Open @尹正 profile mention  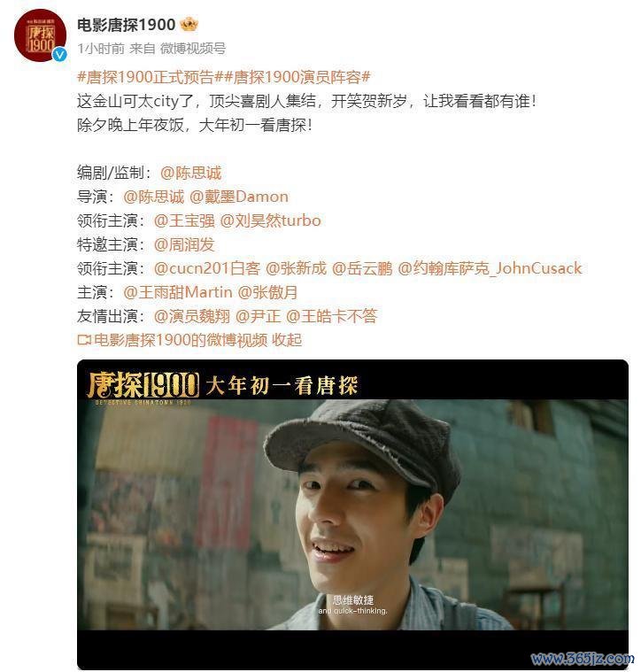pyautogui.click(x=258, y=316)
